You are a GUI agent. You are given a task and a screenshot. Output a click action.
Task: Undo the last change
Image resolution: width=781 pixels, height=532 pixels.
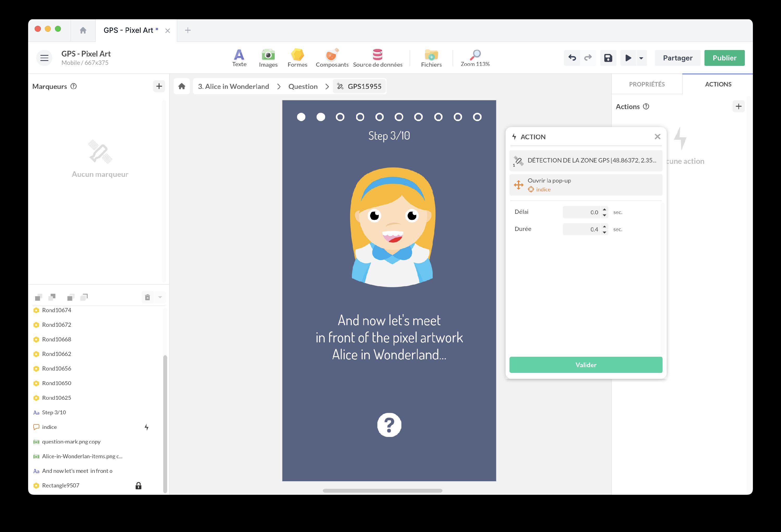(x=572, y=58)
